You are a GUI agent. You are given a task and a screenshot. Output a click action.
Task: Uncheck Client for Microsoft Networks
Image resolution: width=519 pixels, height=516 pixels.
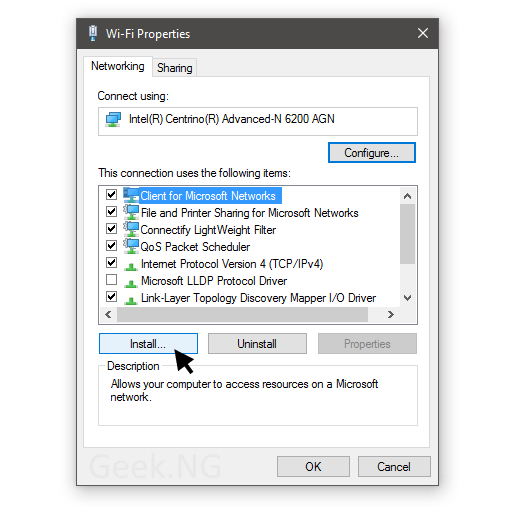coord(111,194)
